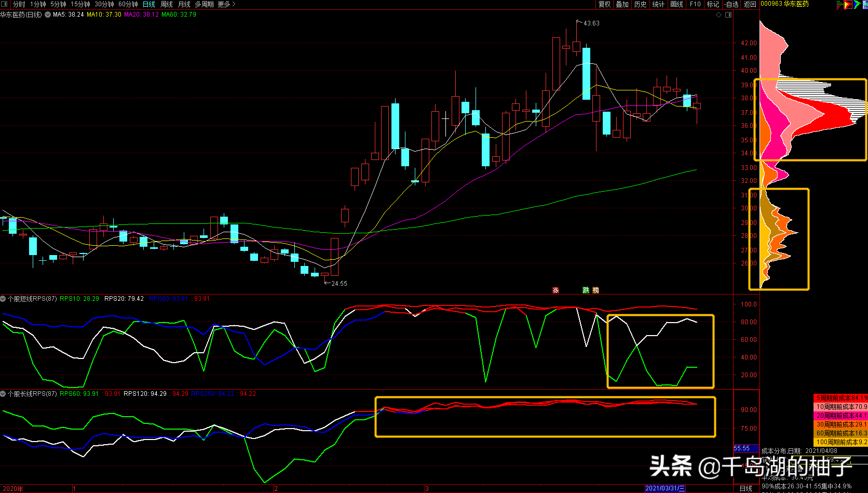Select the red-boxed flame chart icon

(848, 5)
